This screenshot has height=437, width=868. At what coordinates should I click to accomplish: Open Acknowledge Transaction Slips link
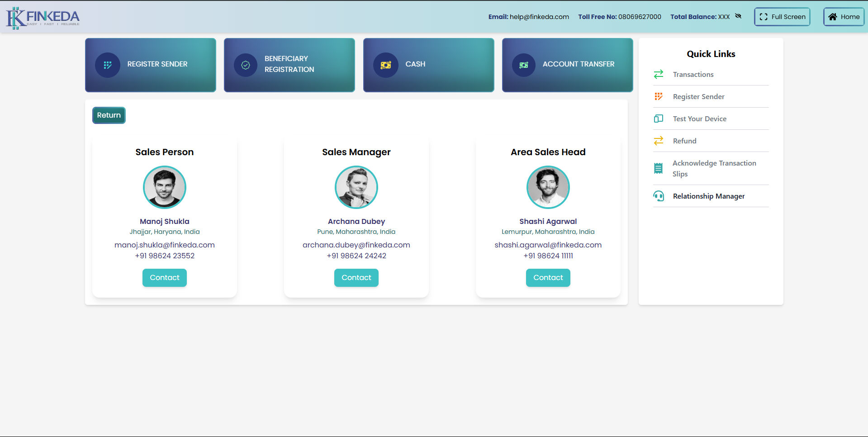711,168
